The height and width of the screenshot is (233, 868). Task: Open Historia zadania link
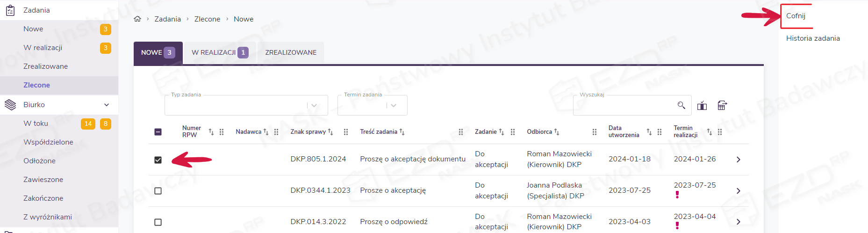(813, 38)
